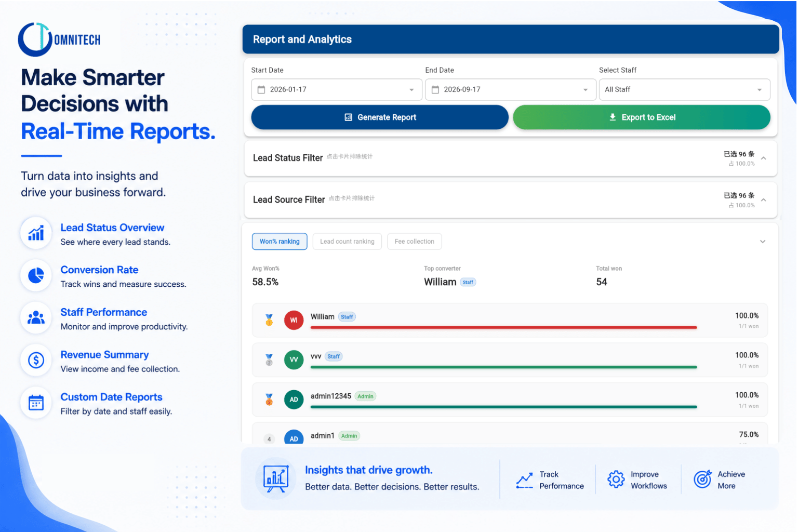This screenshot has width=798, height=532.
Task: Collapse the Lead Source Filter section
Action: click(x=764, y=200)
